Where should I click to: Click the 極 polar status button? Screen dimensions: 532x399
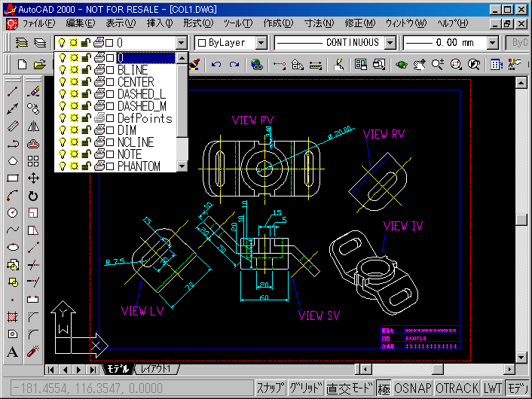click(x=384, y=388)
